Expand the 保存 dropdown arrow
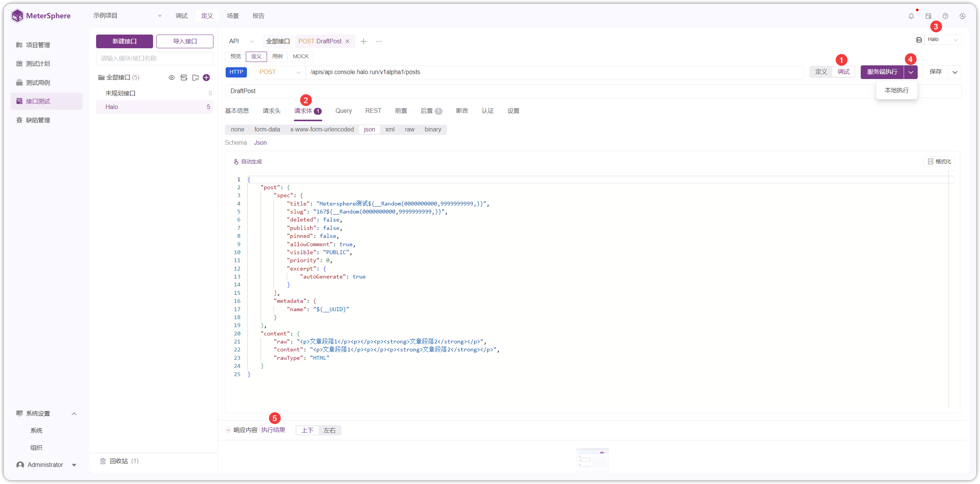This screenshot has width=980, height=484. (x=955, y=72)
